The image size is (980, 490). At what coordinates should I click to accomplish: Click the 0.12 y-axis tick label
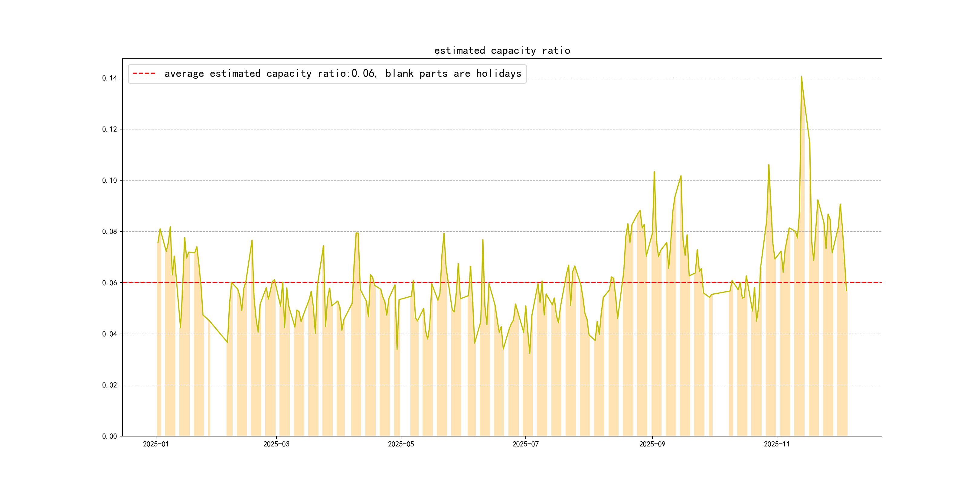coord(109,129)
